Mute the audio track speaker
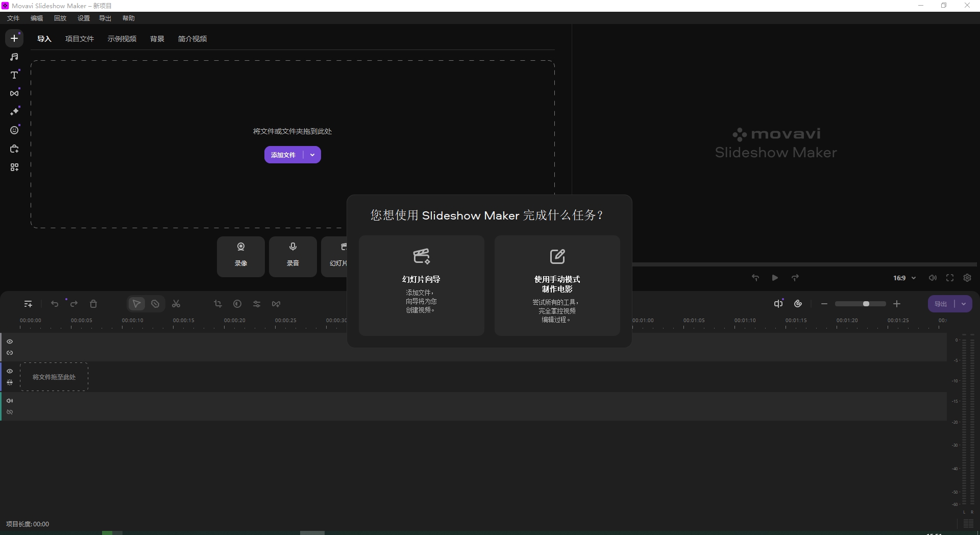The image size is (980, 535). [10, 401]
